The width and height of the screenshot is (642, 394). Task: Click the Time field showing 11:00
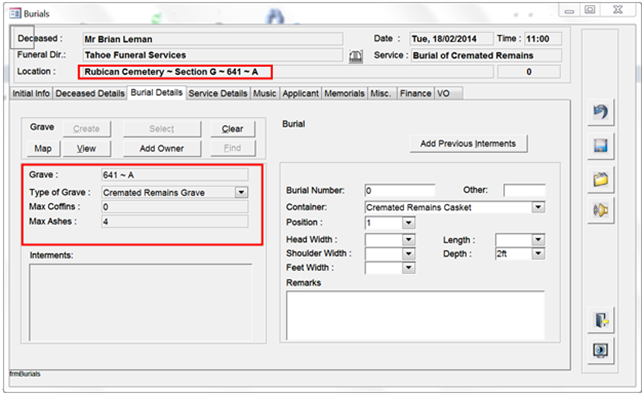tap(543, 39)
